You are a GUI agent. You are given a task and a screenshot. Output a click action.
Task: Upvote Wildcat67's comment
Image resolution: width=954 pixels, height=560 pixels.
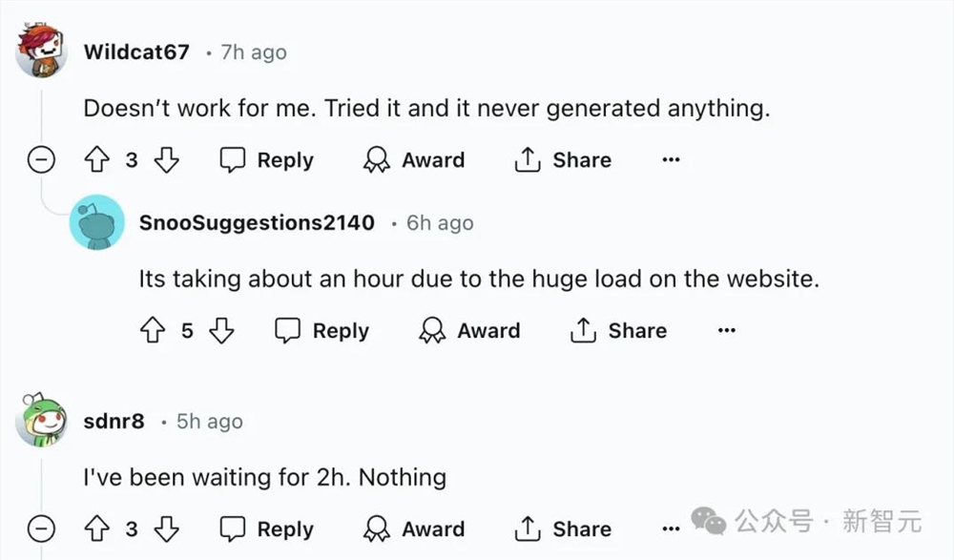[x=97, y=160]
